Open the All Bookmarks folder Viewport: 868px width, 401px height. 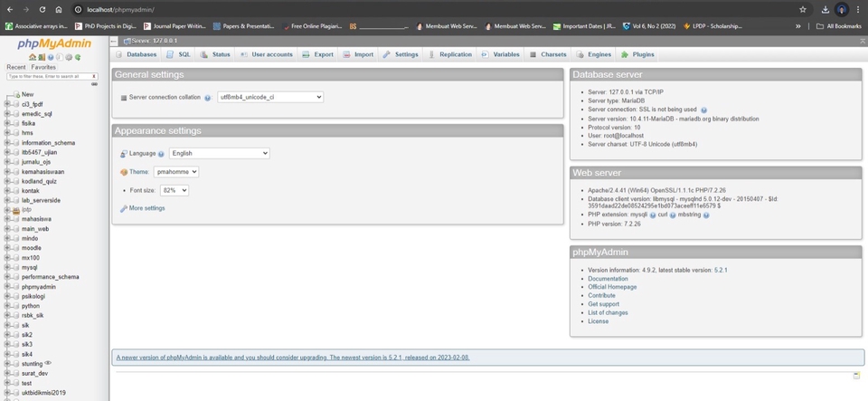pos(839,26)
